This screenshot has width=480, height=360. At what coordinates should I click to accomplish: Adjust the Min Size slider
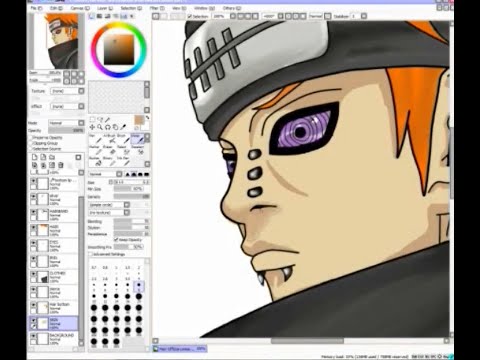(128, 189)
